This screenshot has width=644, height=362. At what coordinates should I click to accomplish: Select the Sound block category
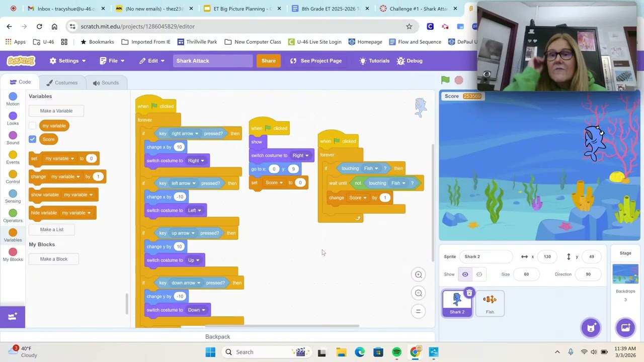[x=13, y=139]
